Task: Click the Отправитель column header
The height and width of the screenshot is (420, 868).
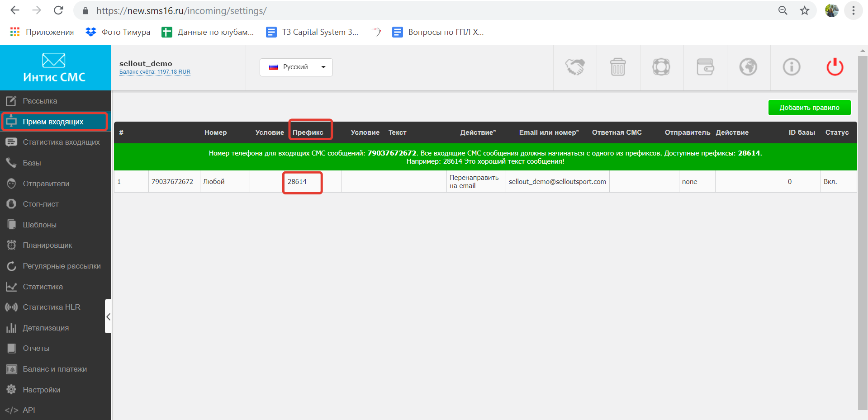Action: click(687, 132)
